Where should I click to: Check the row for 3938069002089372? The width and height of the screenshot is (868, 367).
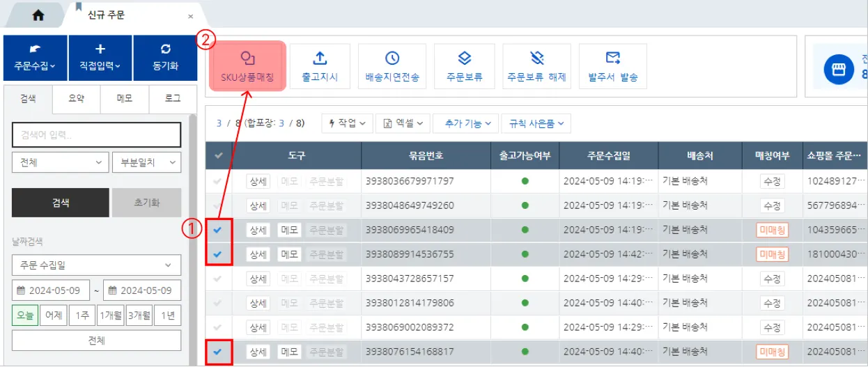218,327
